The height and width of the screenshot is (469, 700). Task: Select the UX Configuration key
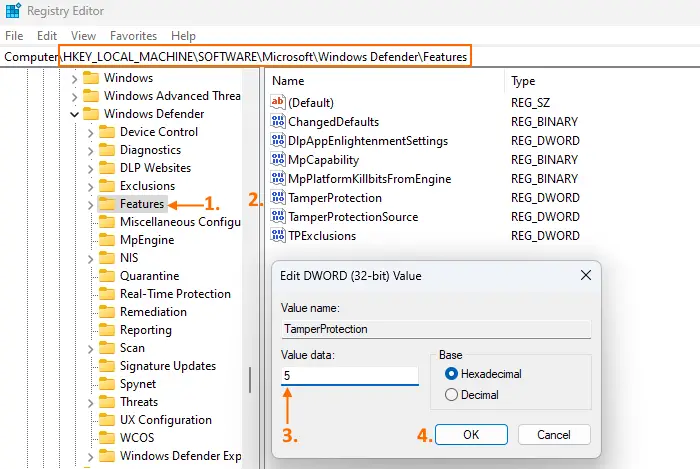coord(166,420)
